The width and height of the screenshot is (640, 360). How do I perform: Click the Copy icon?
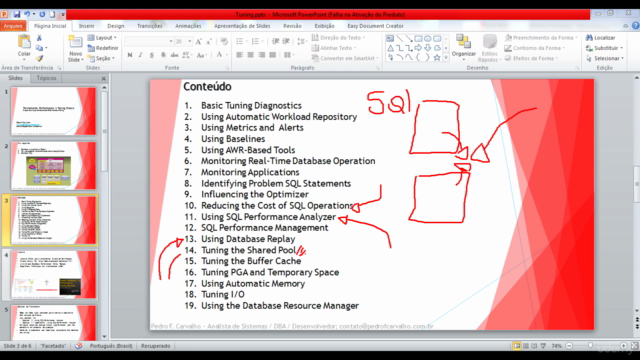pos(39,48)
